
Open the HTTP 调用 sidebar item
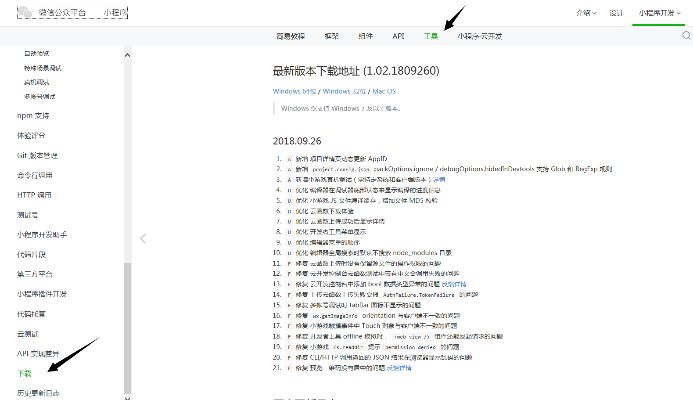coord(34,194)
